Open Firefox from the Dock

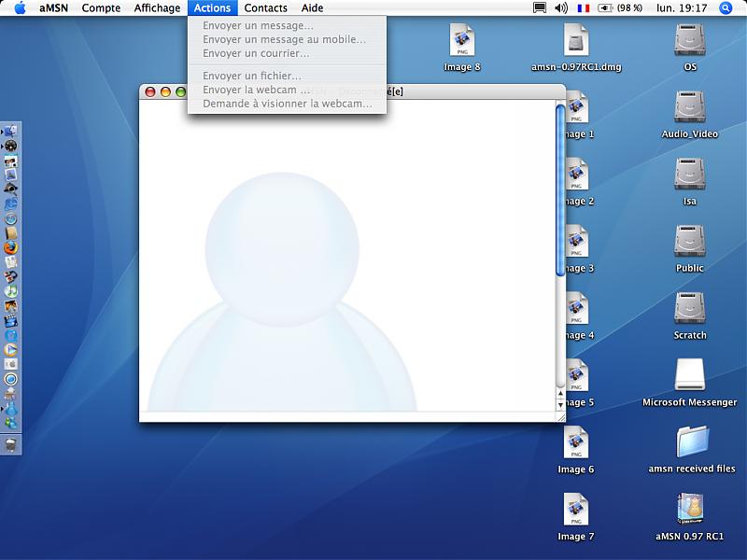[11, 248]
